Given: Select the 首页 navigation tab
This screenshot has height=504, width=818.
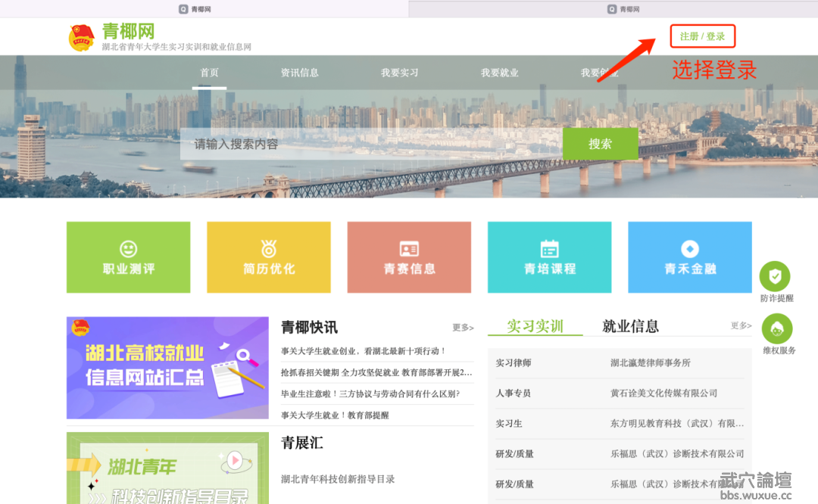Looking at the screenshot, I should coord(209,73).
